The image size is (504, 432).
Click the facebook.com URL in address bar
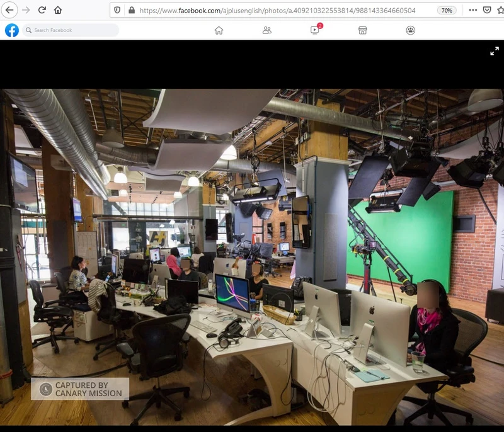[x=277, y=10]
